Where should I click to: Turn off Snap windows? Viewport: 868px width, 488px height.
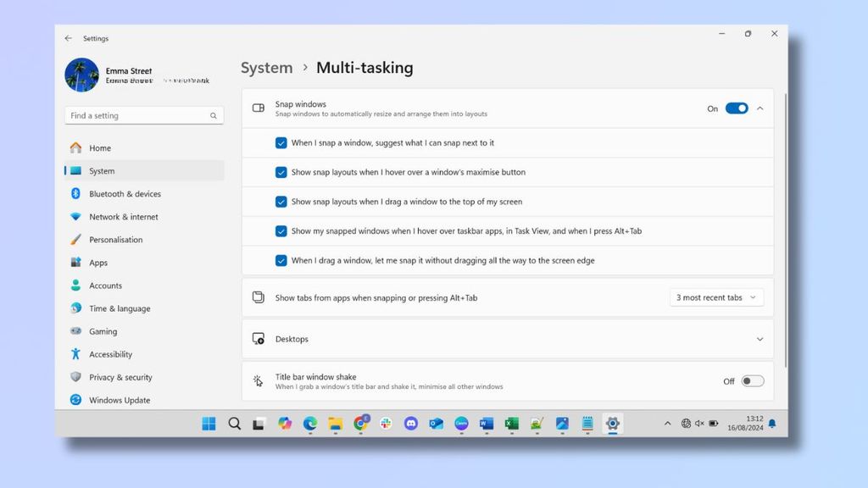736,108
